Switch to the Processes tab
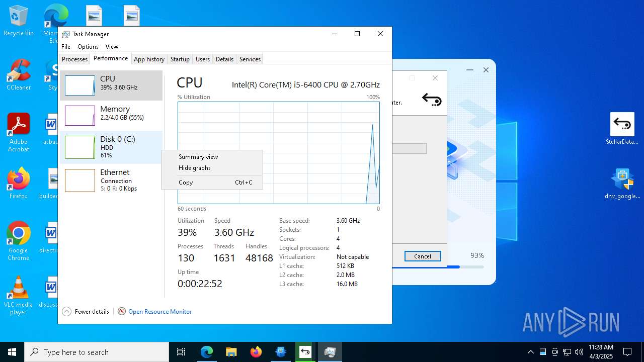The width and height of the screenshot is (644, 362). [74, 59]
